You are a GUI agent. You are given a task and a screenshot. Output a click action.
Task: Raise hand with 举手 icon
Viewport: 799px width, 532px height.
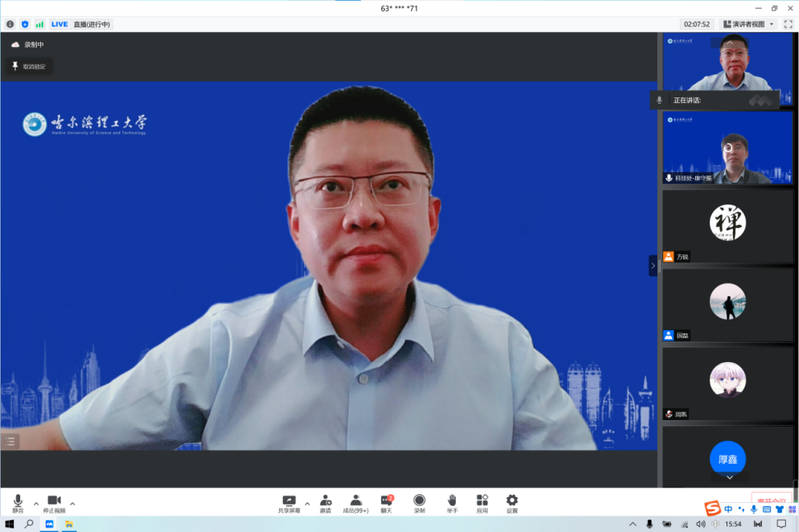(x=452, y=502)
